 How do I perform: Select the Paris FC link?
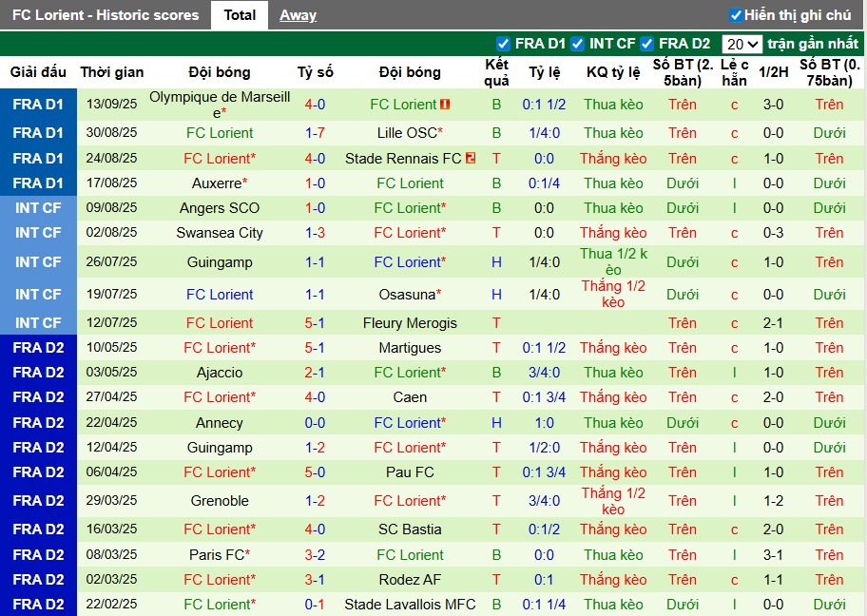tap(219, 554)
